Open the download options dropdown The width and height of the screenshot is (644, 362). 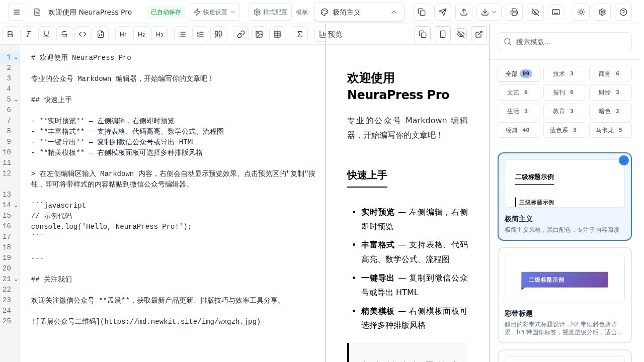click(x=489, y=12)
